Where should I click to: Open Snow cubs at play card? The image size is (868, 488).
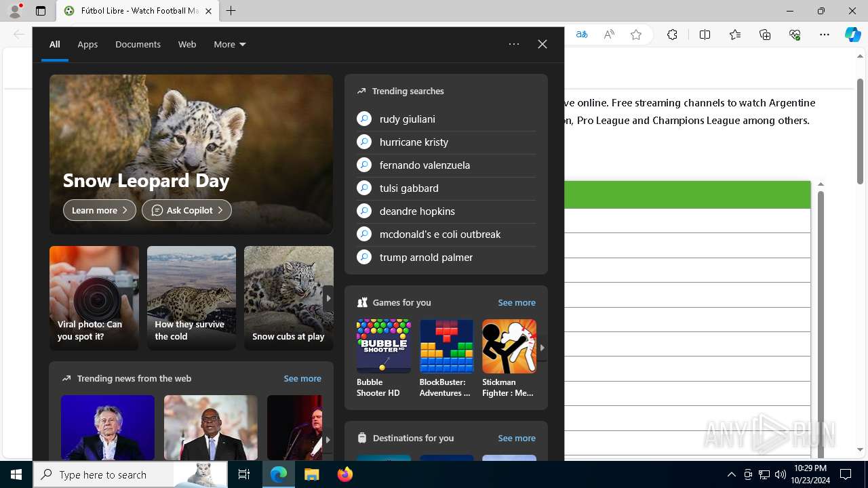288,298
